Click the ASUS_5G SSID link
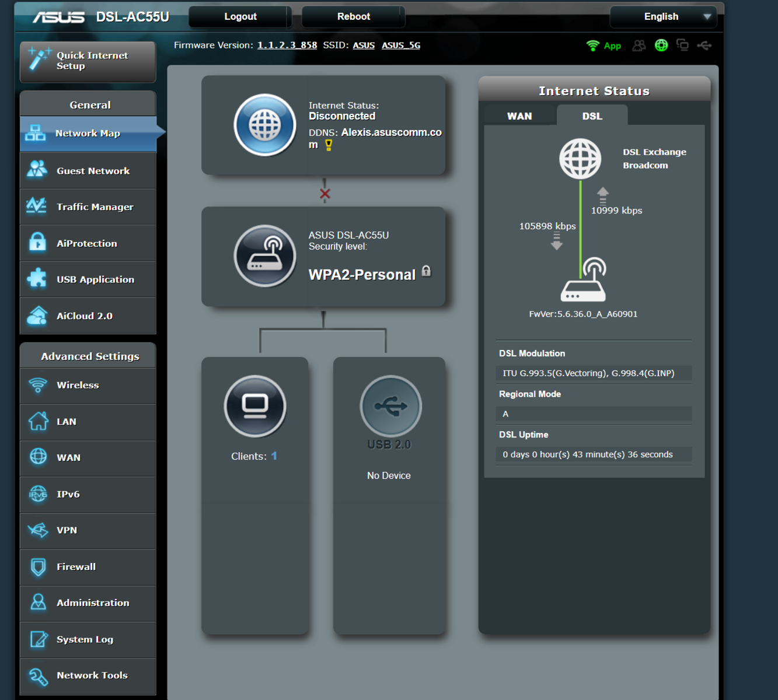Viewport: 778px width, 700px height. 401,45
